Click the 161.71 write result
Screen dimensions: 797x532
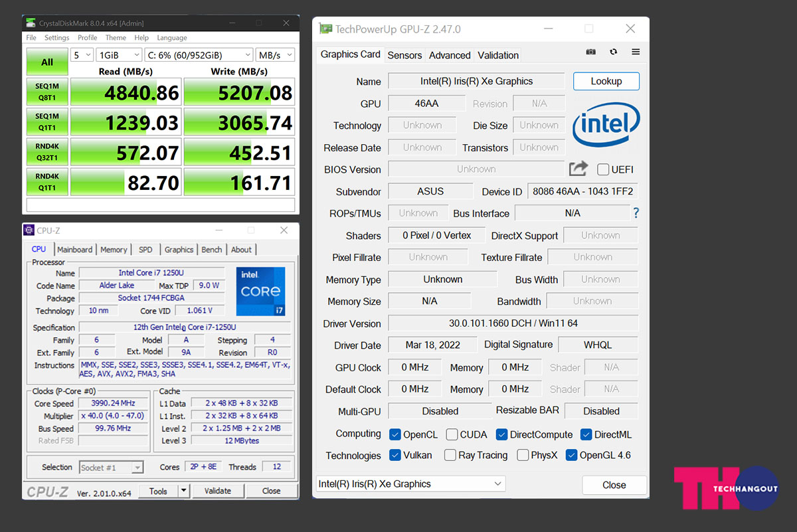coord(239,182)
